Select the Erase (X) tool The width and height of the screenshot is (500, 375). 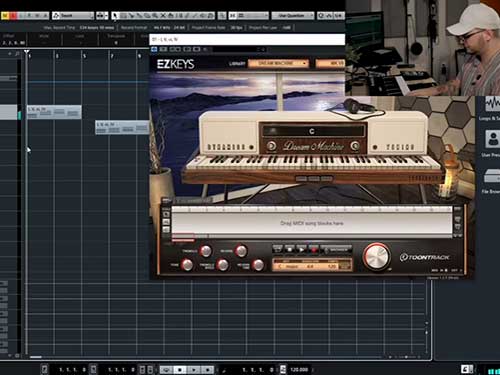163,15
